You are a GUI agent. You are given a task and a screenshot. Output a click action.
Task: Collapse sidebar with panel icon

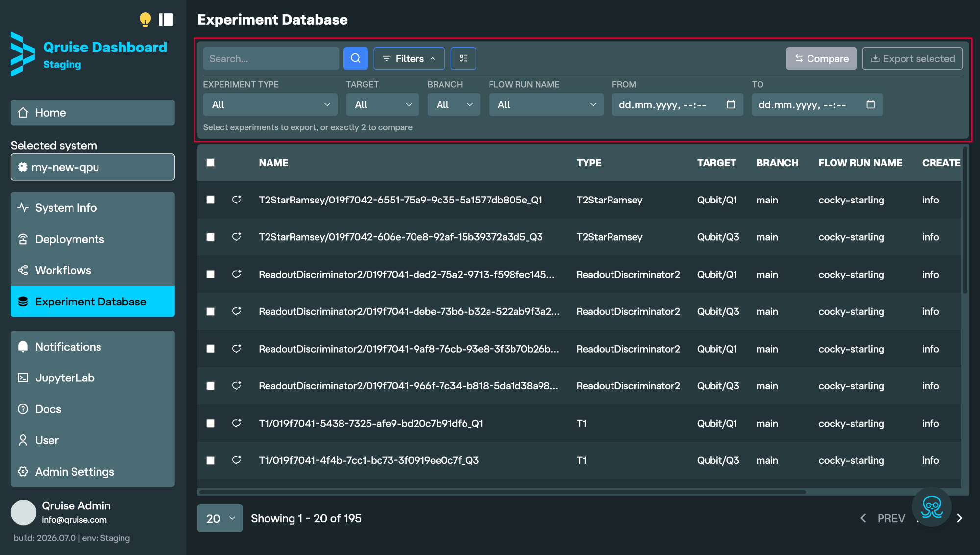click(166, 20)
